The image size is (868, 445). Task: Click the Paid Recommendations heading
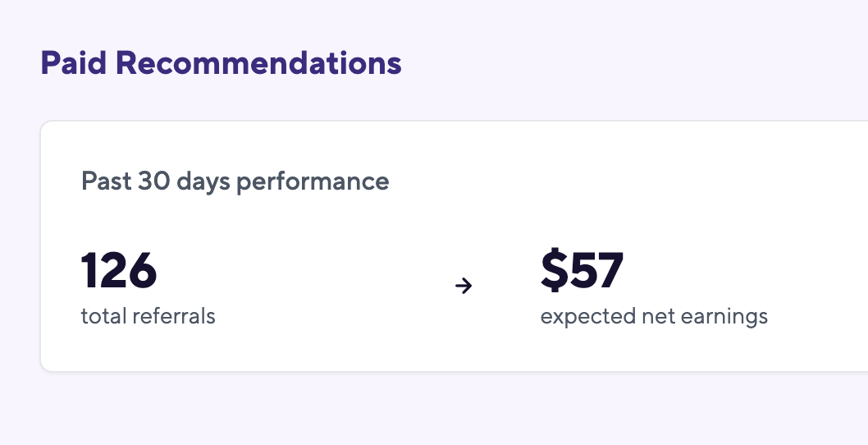click(x=221, y=62)
